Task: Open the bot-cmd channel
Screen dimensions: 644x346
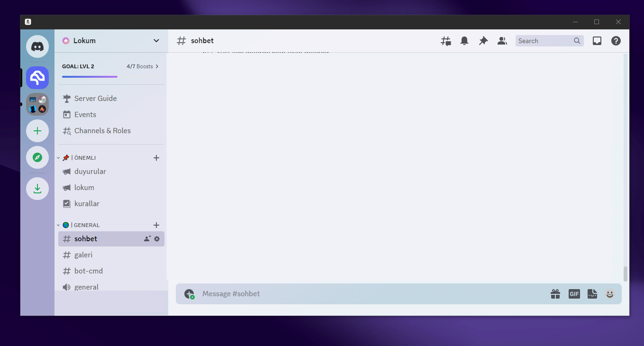Action: click(111, 271)
